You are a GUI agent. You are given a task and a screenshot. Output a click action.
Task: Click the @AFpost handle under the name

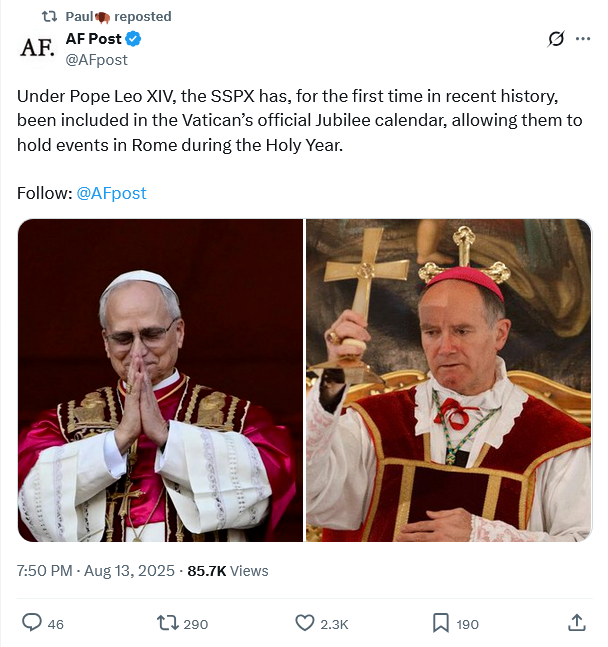[x=96, y=59]
